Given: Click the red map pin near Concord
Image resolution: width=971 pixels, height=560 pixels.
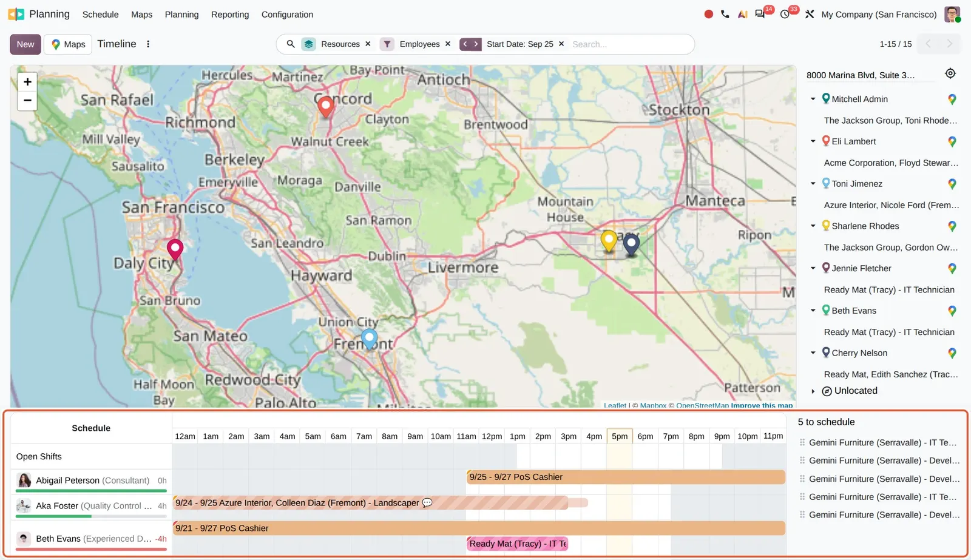Looking at the screenshot, I should pyautogui.click(x=326, y=106).
